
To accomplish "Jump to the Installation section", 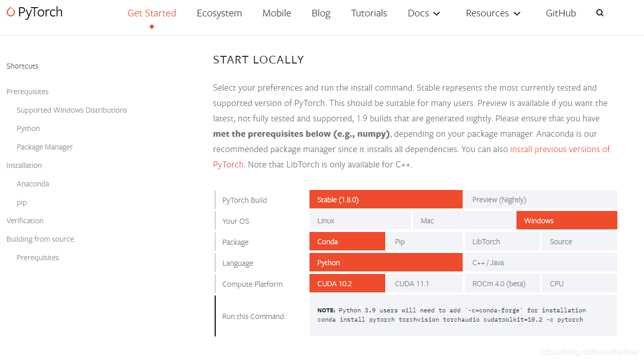I will pyautogui.click(x=24, y=165).
